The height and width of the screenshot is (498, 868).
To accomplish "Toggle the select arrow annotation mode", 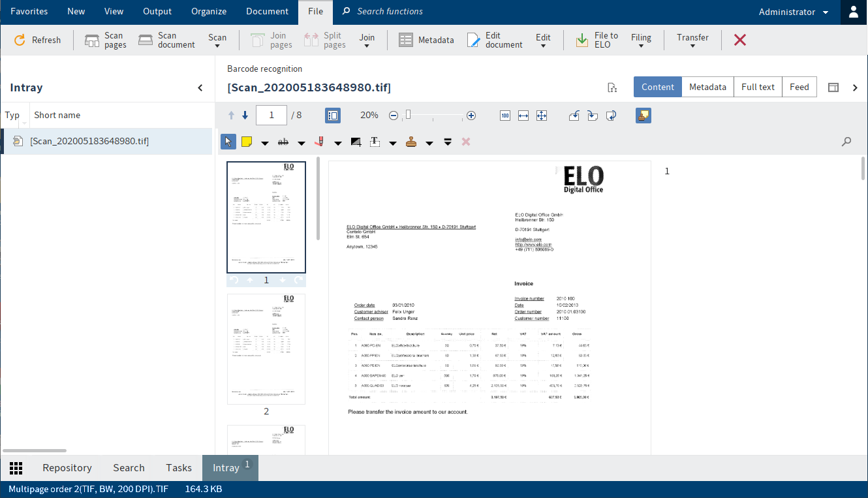I will tap(228, 142).
